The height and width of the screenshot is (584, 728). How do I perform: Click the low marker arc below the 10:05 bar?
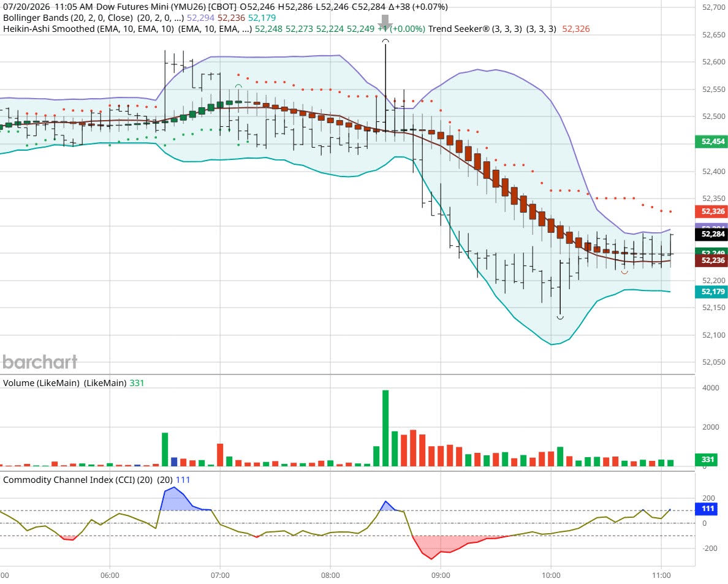point(560,317)
